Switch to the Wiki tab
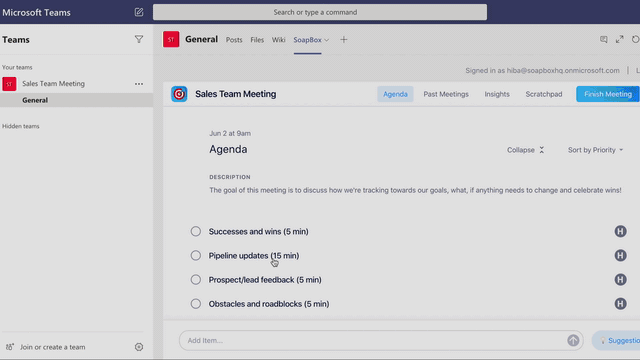 tap(278, 40)
